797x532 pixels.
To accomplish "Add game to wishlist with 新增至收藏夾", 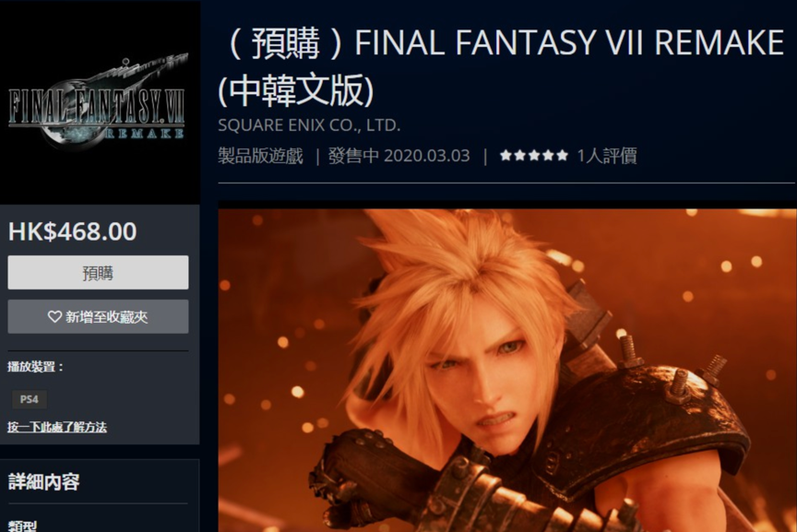I will coord(98,316).
